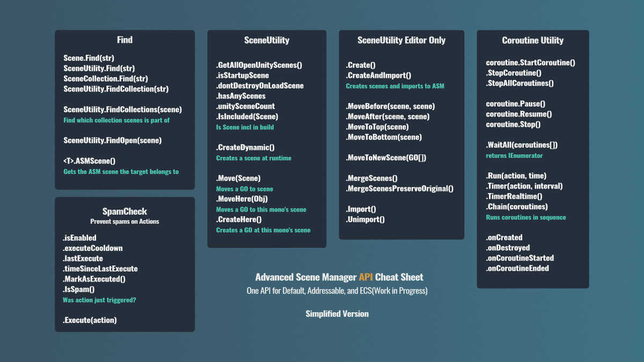Select the .onCoroutineEnded callback entry
Viewport: 644px width, 362px height.
[x=518, y=268]
